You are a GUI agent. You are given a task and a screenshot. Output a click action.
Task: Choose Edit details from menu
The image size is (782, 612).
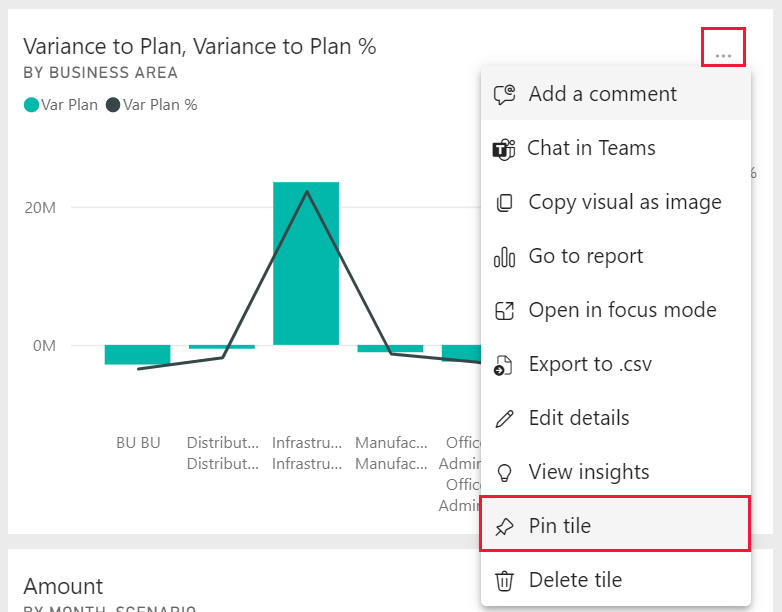tap(616, 418)
